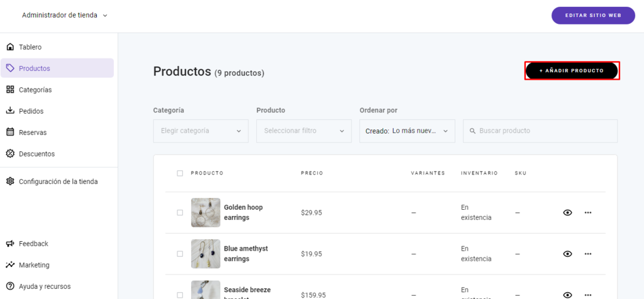The width and height of the screenshot is (644, 299).
Task: Click the search magnifier icon
Action: click(x=473, y=131)
